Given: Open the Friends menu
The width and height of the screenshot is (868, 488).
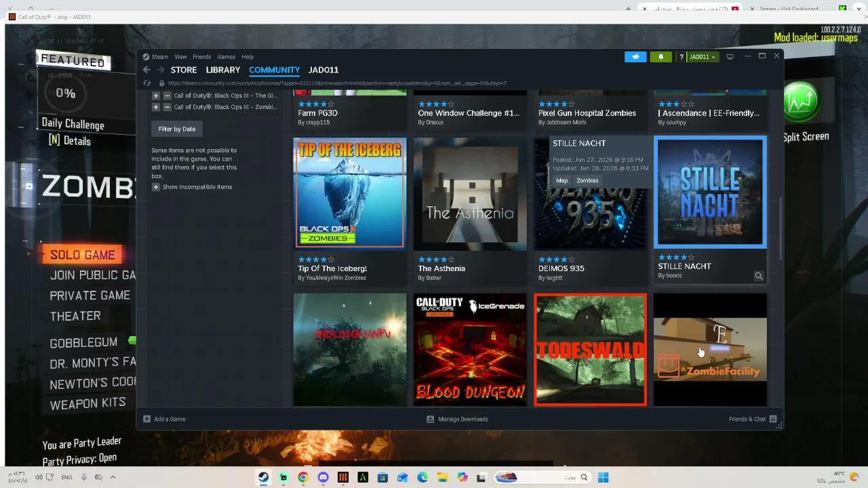Looking at the screenshot, I should tap(201, 57).
